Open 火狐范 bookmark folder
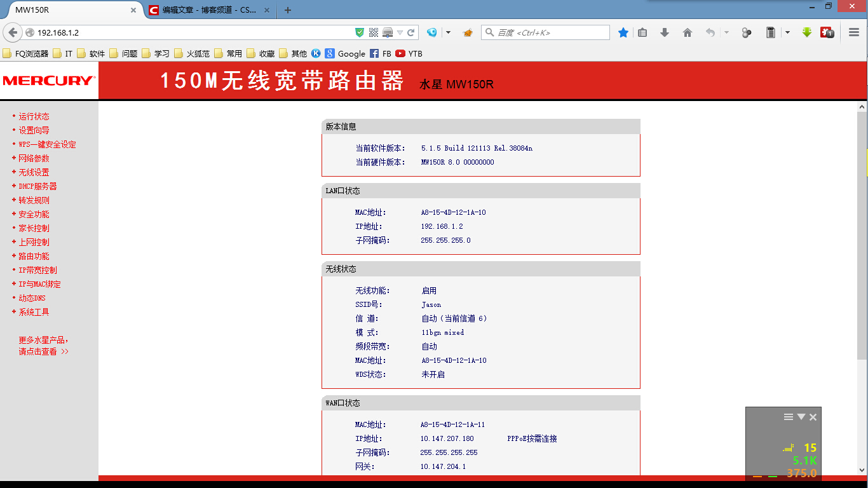This screenshot has width=868, height=488. [x=193, y=53]
